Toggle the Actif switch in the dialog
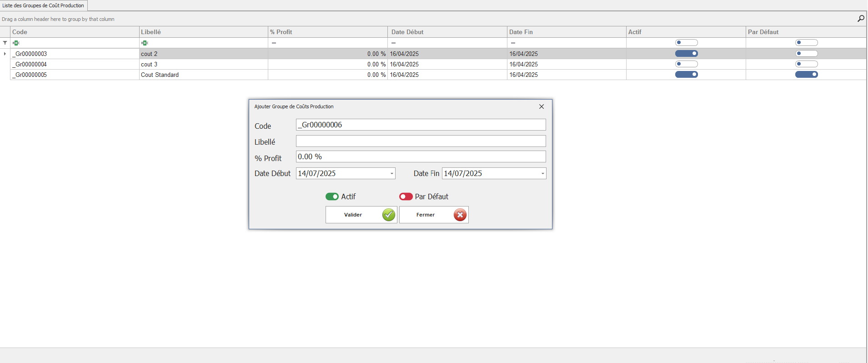Screen dimensions: 868x363 (x=332, y=197)
